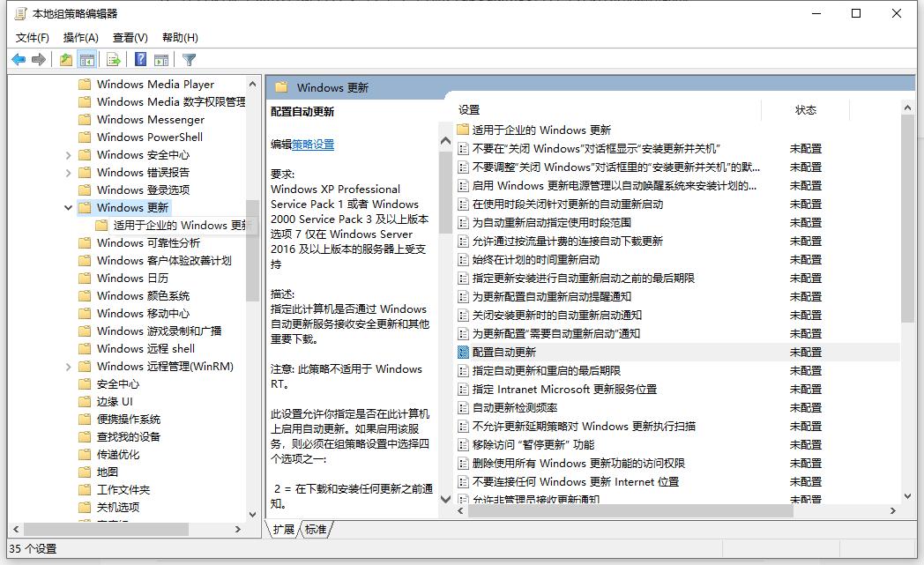Viewport: 924px width, 565px height.
Task: Select the 适用于企业的 Windows 更新 folder
Action: coord(542,130)
